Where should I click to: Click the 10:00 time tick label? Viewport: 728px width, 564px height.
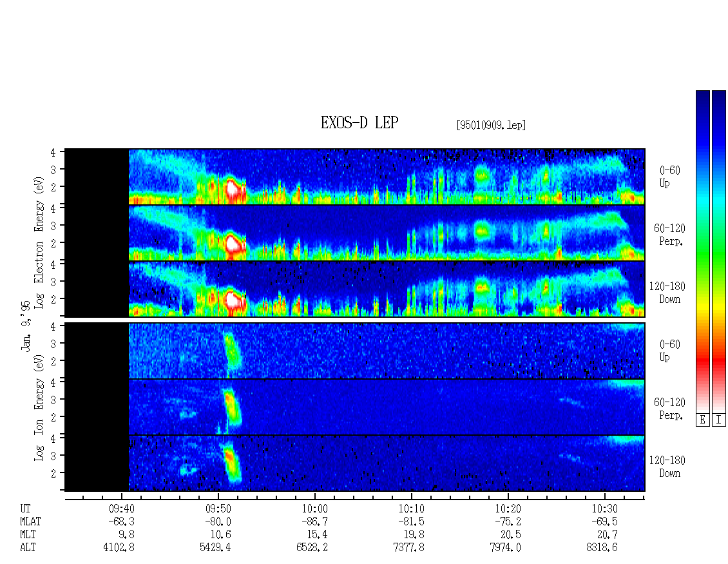tap(315, 509)
